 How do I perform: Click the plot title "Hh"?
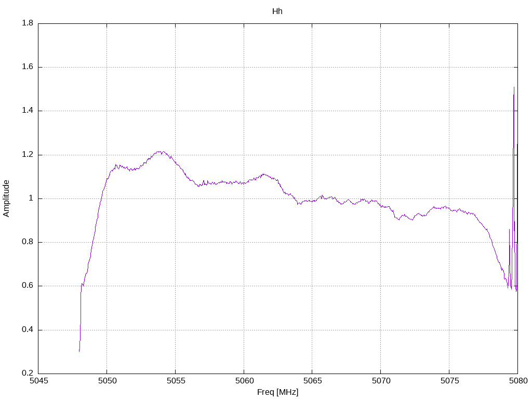[x=277, y=11]
